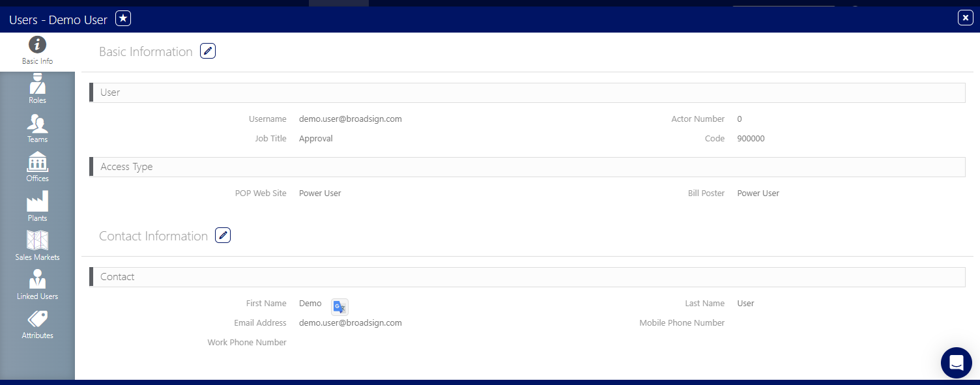The height and width of the screenshot is (385, 980).
Task: Click the translate icon beside First Name
Action: (339, 307)
